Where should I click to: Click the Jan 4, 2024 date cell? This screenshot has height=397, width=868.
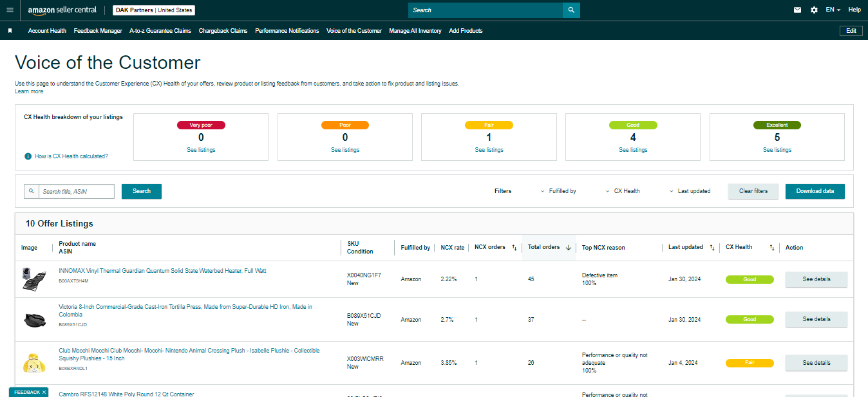point(683,363)
